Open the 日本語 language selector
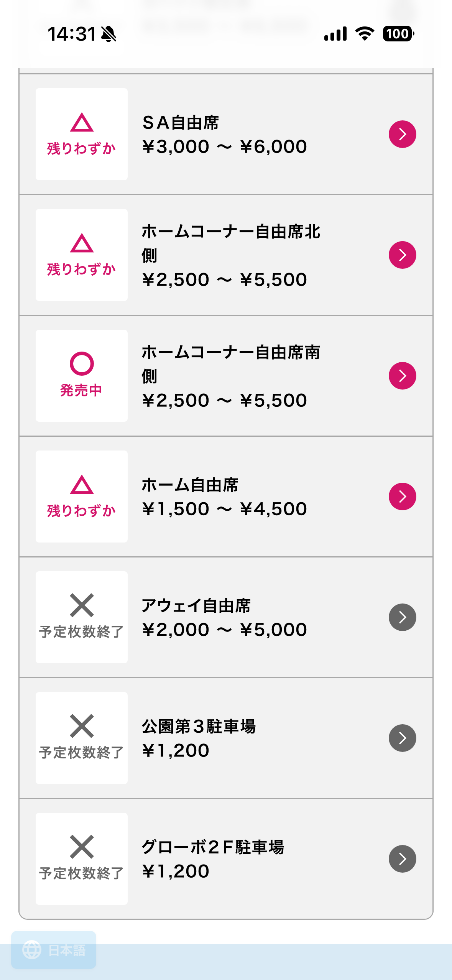 click(x=67, y=950)
